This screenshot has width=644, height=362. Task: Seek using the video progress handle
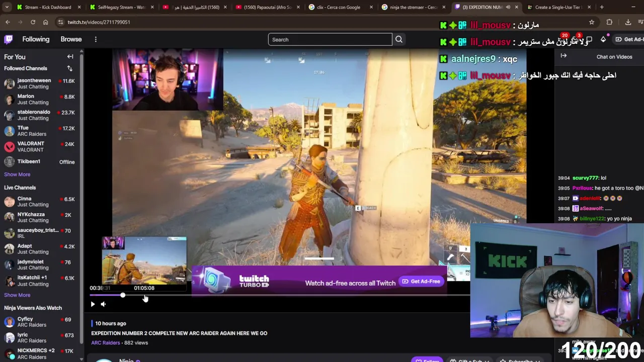click(123, 295)
